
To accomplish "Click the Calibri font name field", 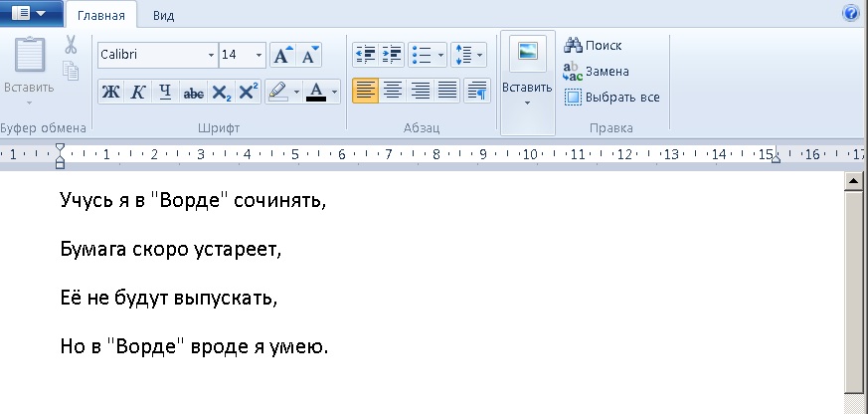I will [152, 55].
